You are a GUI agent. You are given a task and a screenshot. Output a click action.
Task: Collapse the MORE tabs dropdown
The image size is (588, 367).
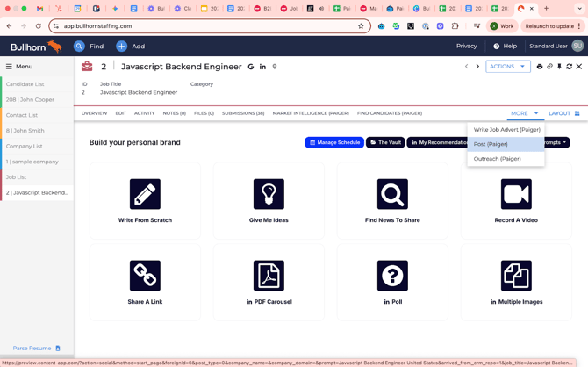(524, 113)
